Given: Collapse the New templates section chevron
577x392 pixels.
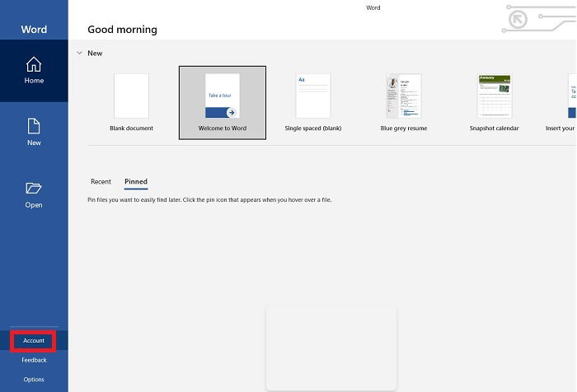Looking at the screenshot, I should 79,53.
